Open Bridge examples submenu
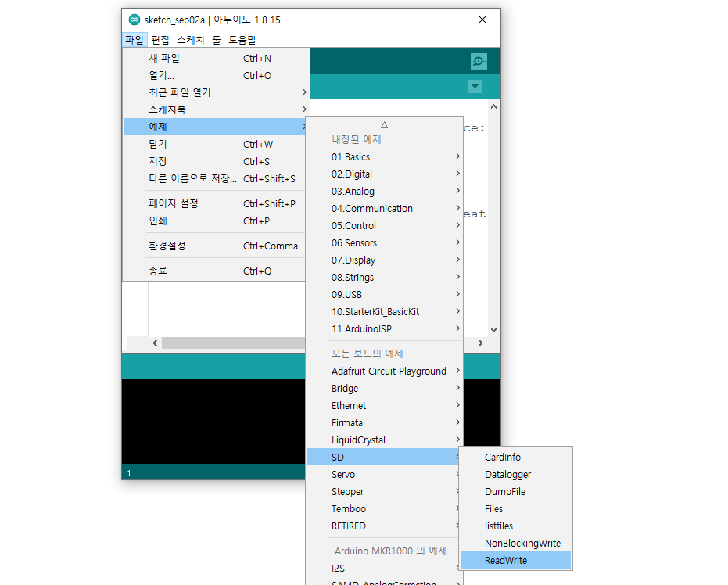This screenshot has height=585, width=728. [385, 388]
